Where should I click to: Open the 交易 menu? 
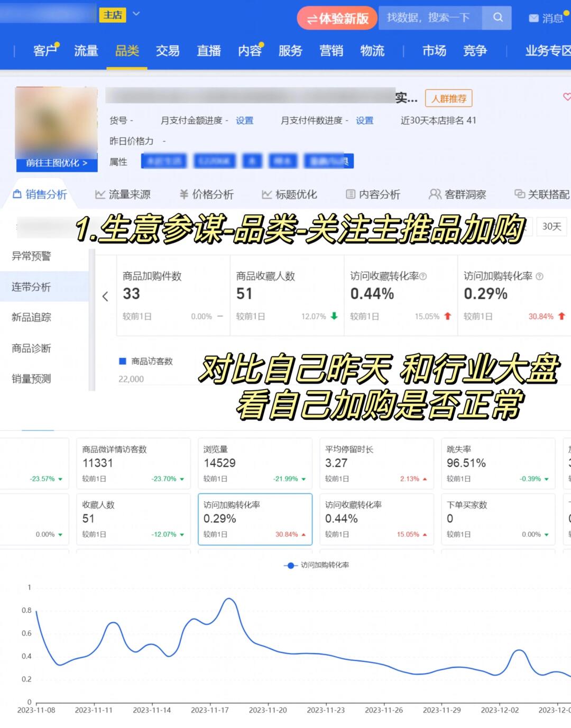(168, 51)
